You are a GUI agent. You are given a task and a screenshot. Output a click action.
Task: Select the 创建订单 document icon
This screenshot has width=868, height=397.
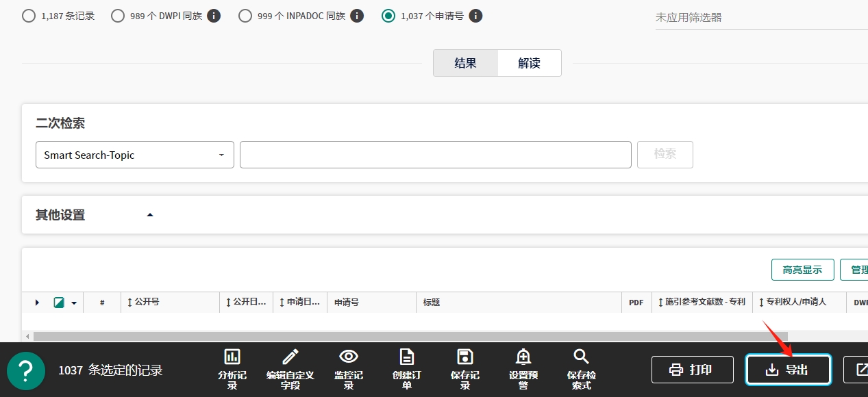tap(407, 357)
